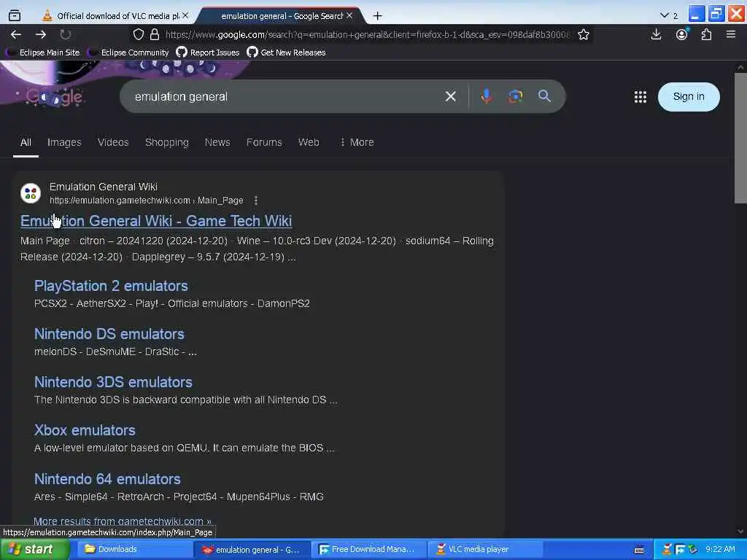
Task: Expand the More search filters dropdown
Action: coord(357,142)
